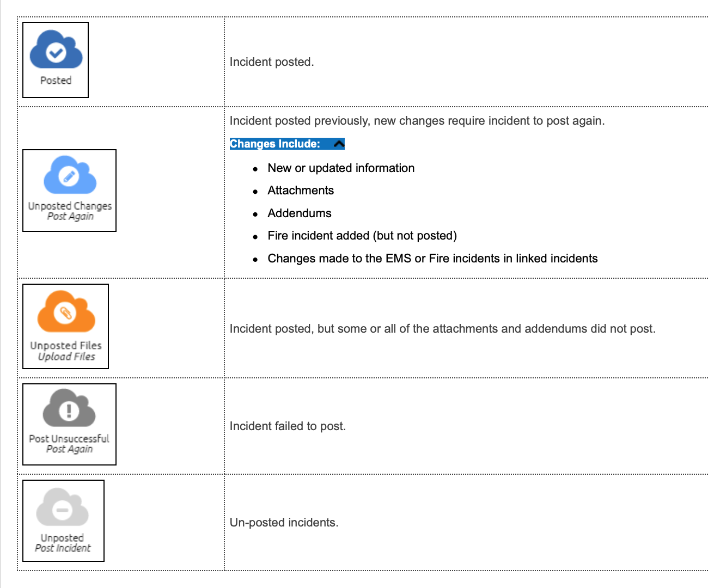Click Post Again under Post Unsuccessful

[x=69, y=449]
